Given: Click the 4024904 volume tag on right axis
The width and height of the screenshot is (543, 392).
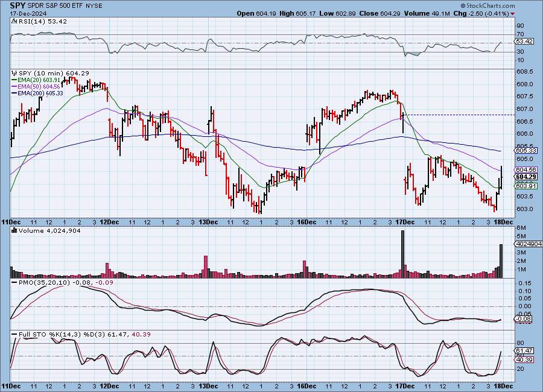Looking at the screenshot, I should pos(529,244).
